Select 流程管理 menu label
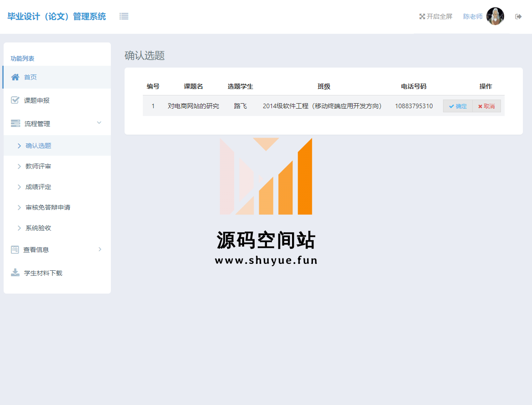The image size is (532, 405). click(x=37, y=124)
